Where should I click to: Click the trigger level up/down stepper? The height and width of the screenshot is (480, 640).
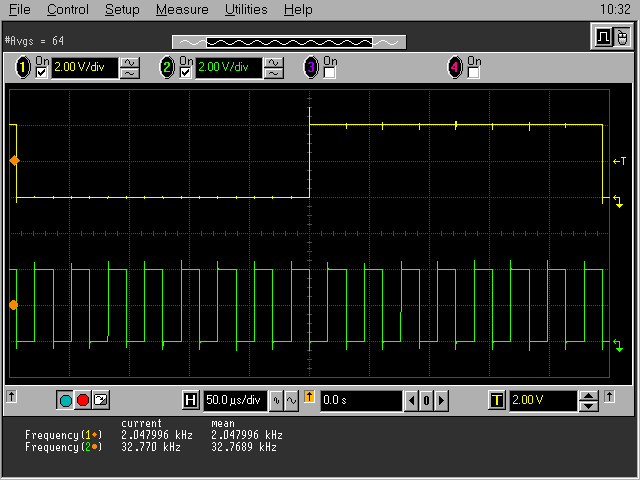(589, 401)
